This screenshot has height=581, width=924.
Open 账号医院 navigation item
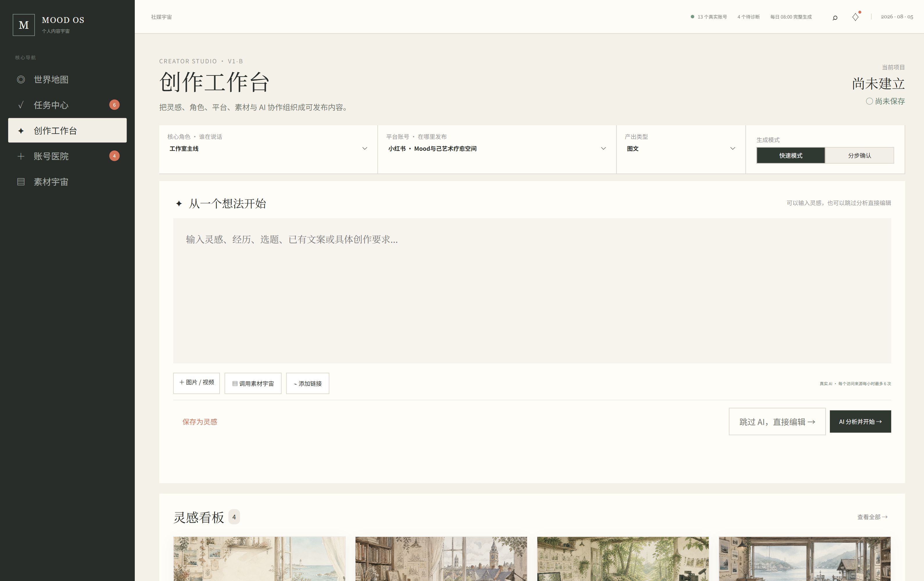(67, 156)
